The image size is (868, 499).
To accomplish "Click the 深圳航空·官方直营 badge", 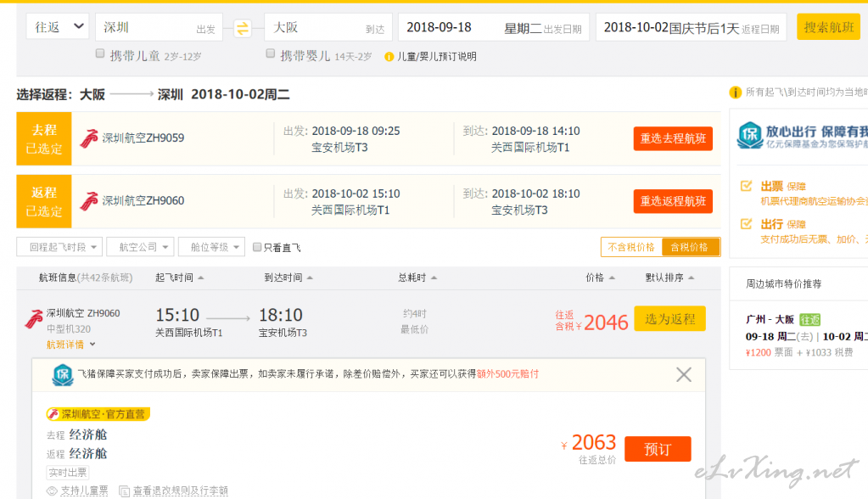I will coord(98,413).
